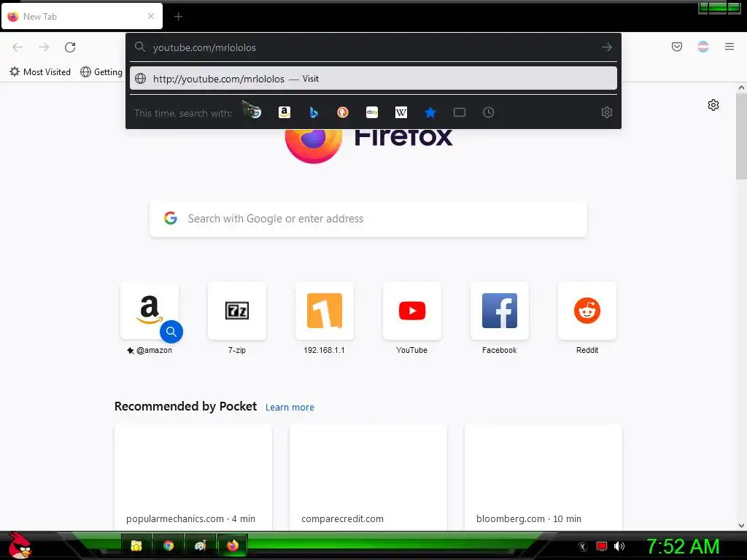Click the Pocket Learn more link
Image resolution: width=747 pixels, height=560 pixels.
[x=290, y=407]
